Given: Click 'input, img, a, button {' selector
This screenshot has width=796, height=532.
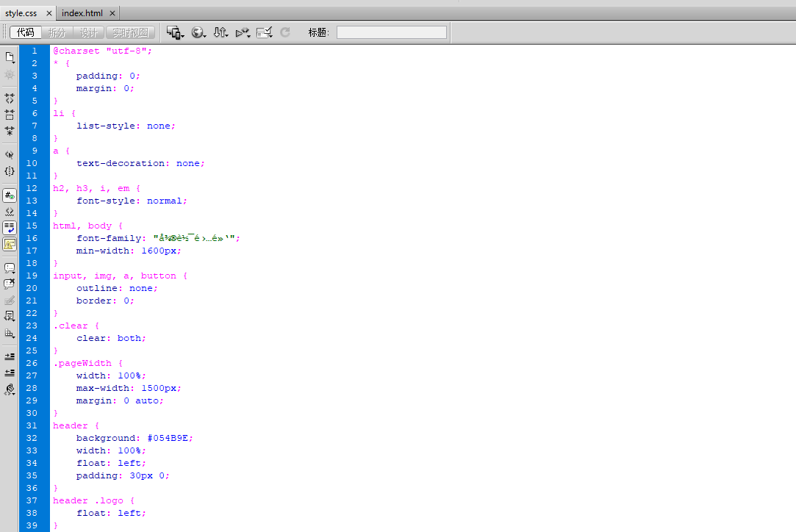Looking at the screenshot, I should [121, 276].
